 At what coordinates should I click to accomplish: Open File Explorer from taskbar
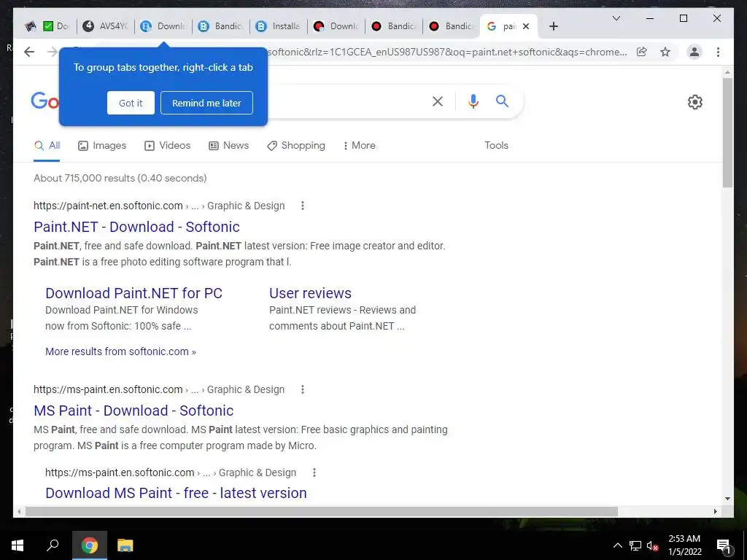(125, 545)
